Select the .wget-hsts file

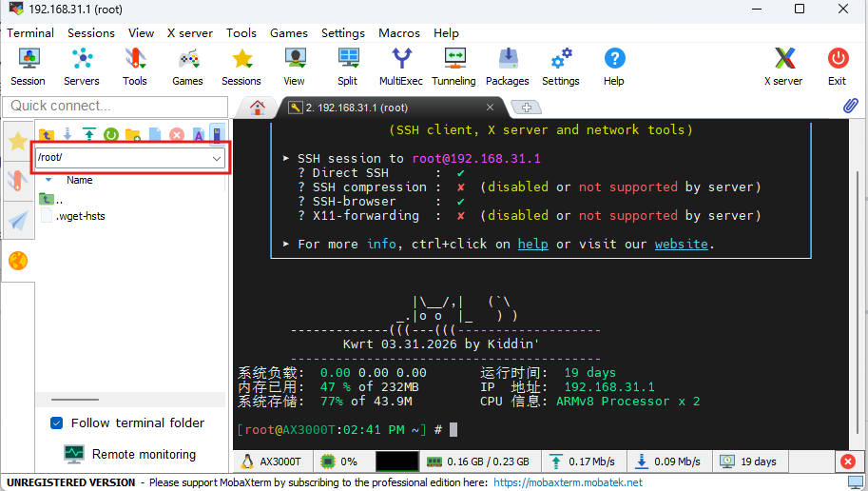tap(80, 216)
